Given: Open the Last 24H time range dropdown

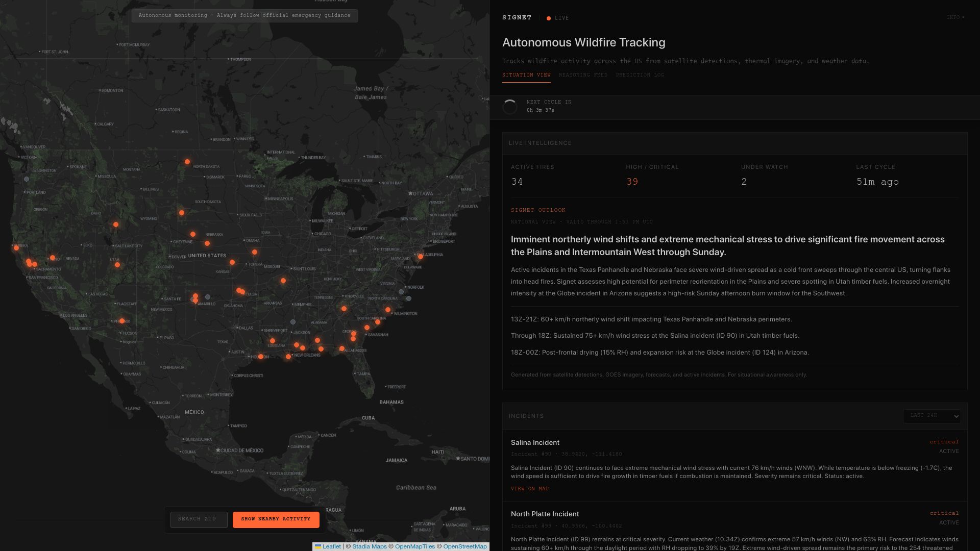Looking at the screenshot, I should 932,416.
